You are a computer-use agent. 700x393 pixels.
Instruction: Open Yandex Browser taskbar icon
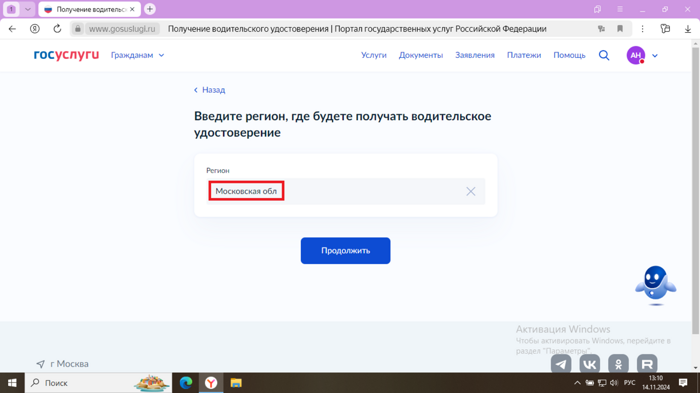coord(211,383)
